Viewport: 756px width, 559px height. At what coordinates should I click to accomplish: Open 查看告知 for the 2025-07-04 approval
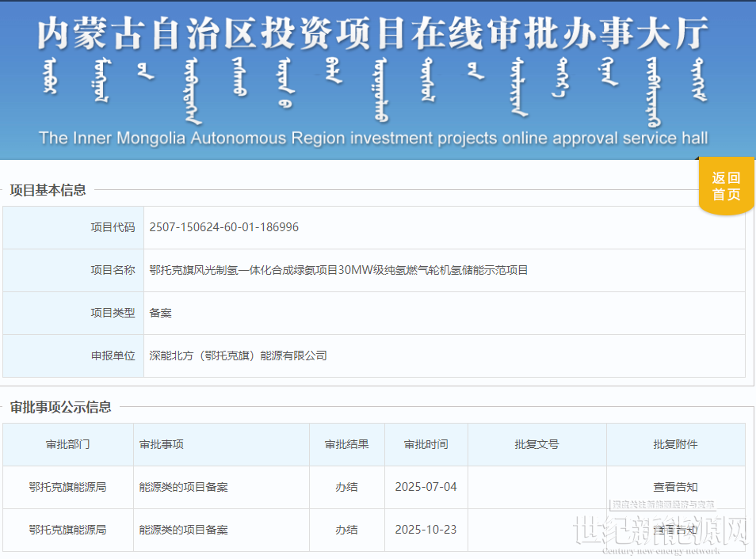click(675, 487)
